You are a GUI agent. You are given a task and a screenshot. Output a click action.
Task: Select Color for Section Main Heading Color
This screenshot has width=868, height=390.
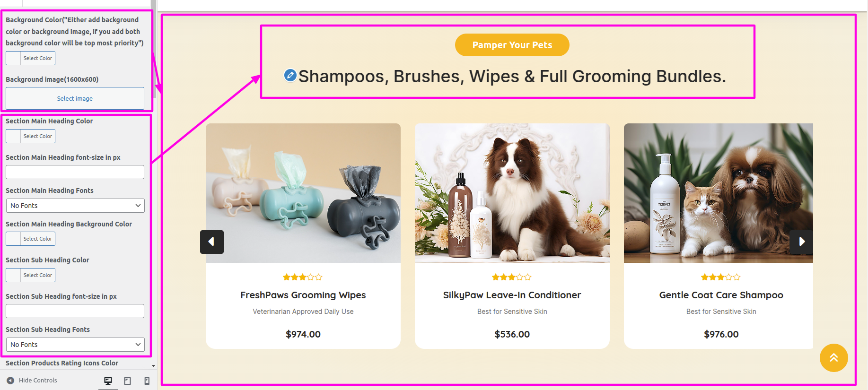tap(31, 136)
